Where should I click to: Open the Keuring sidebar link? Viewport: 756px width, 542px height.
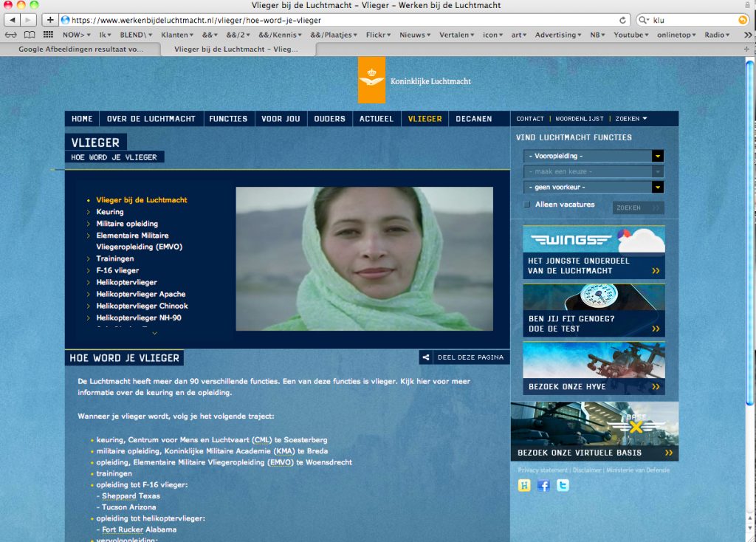pos(110,212)
